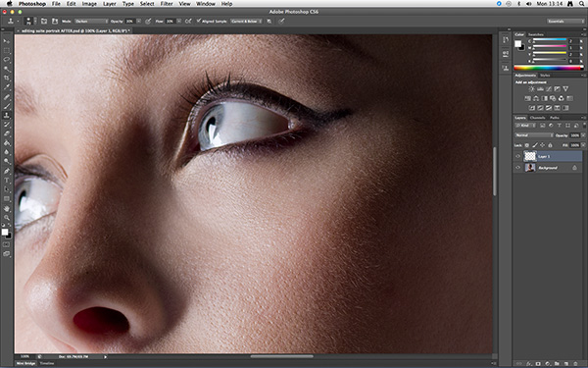The image size is (588, 368).
Task: Click the color spectrum ramp
Action: tap(549, 68)
